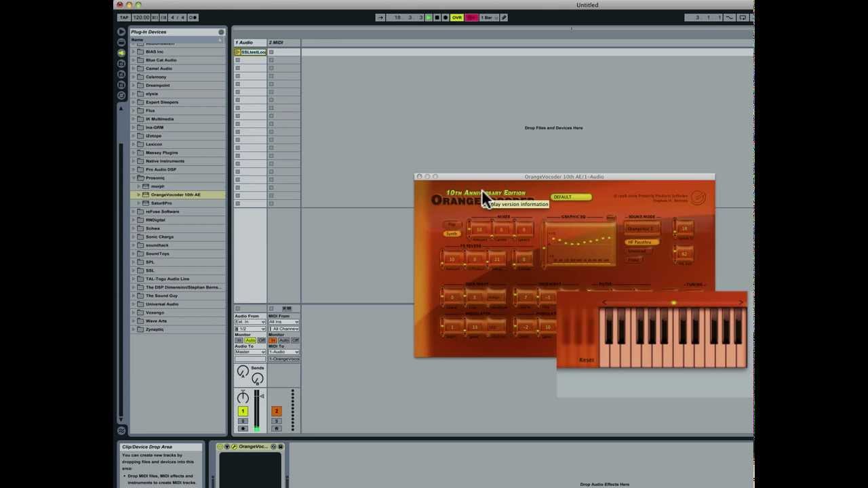Set MIDI track Monitor to In

click(x=273, y=340)
